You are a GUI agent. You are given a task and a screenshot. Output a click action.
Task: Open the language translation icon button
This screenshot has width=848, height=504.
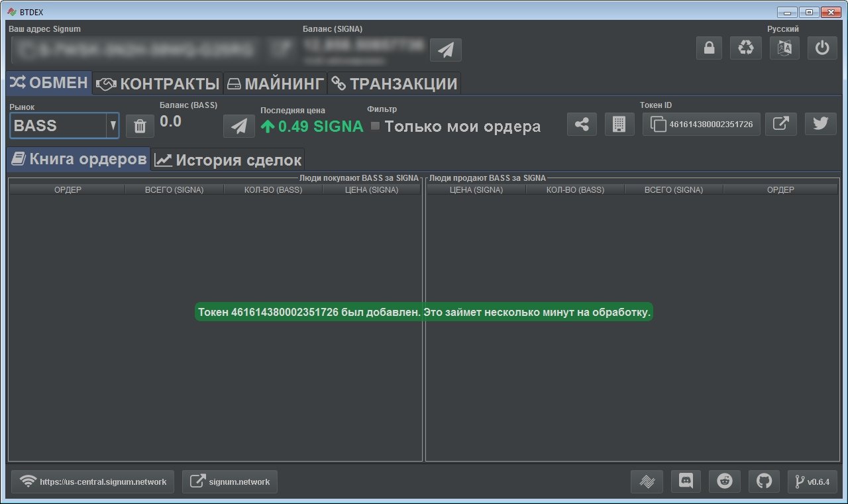(784, 48)
